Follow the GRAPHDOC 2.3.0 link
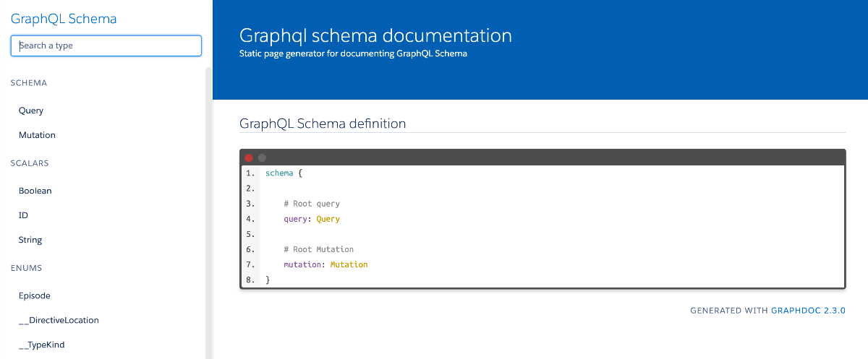 coord(808,311)
